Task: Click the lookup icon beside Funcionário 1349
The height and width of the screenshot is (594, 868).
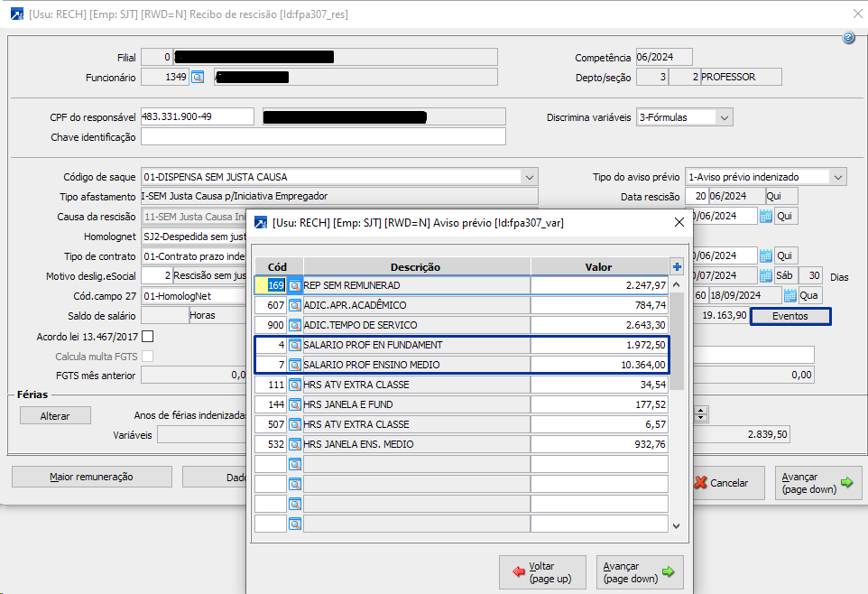Action: 199,78
